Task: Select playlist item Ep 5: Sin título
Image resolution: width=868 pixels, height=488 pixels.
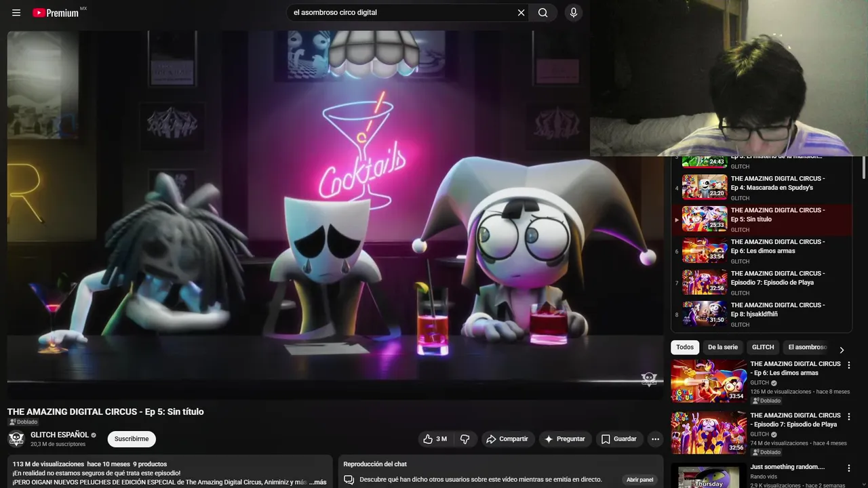Action: [x=763, y=219]
